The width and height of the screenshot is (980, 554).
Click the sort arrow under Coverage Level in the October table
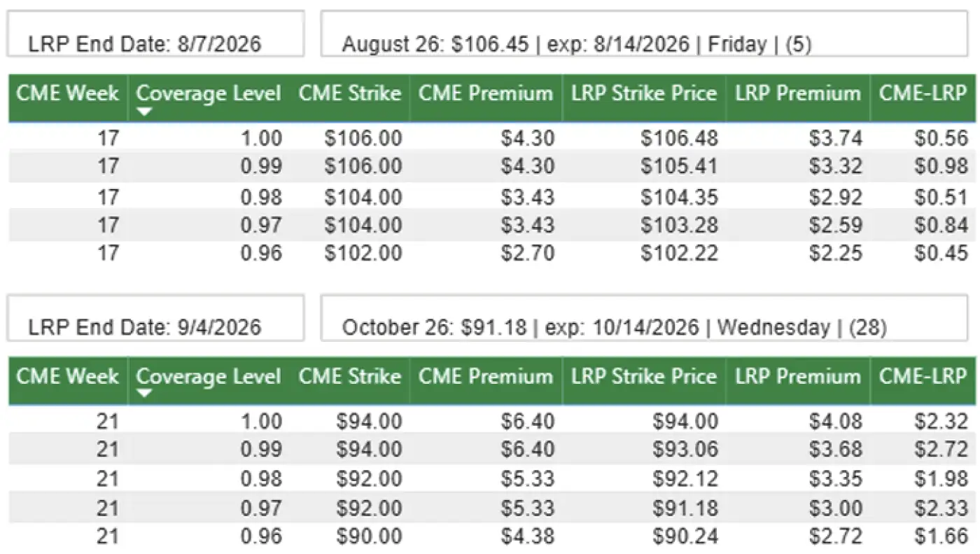[143, 394]
